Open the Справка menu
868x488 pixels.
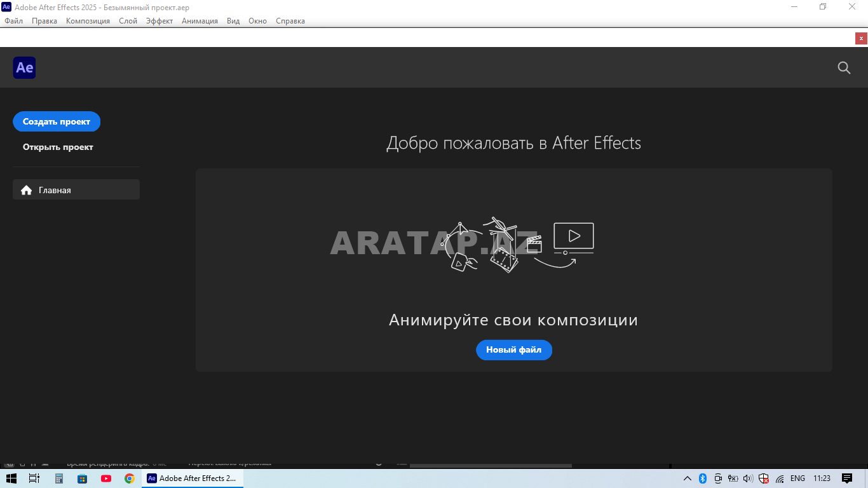click(x=290, y=21)
